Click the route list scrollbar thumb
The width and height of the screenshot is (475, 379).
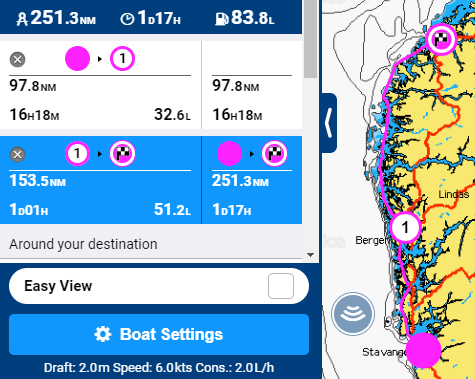click(310, 39)
